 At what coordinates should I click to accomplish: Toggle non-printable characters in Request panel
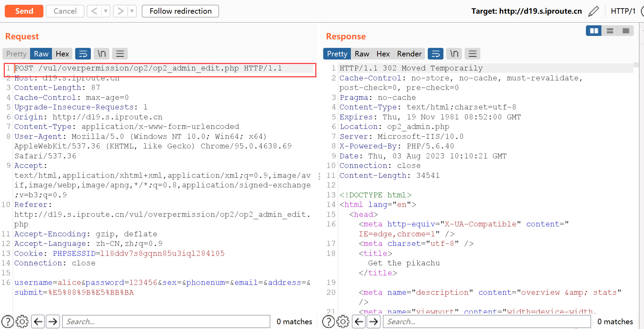coord(101,54)
